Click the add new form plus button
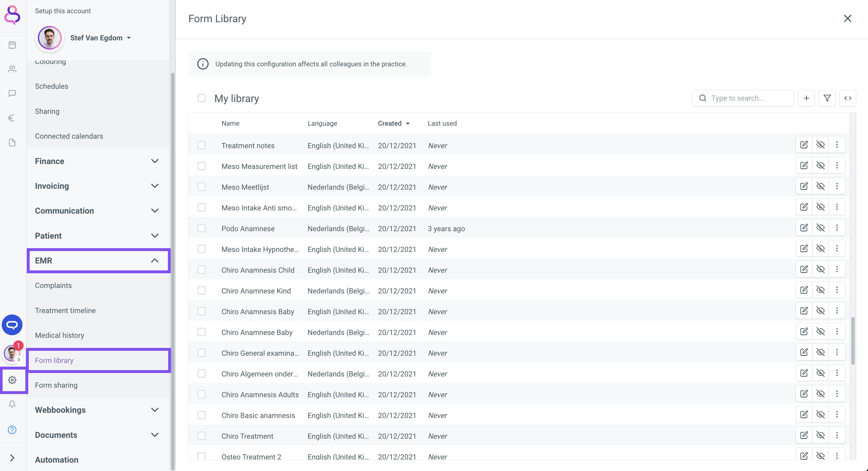Screen dimensions: 868x471 tap(806, 98)
